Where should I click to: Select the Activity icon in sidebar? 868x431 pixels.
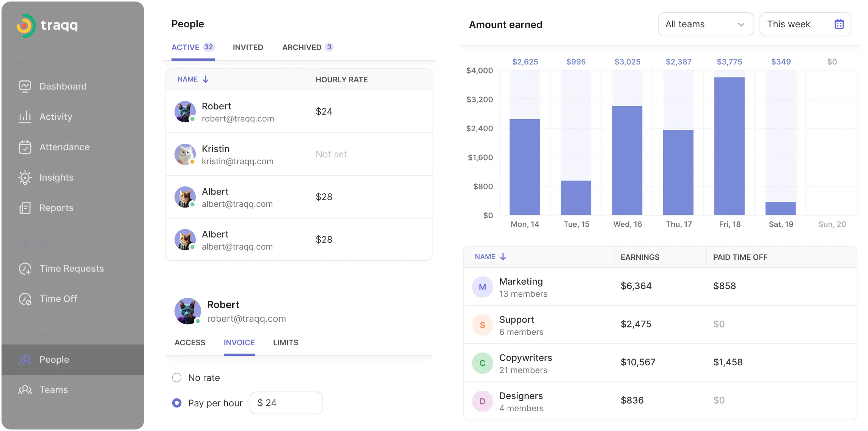pos(25,116)
